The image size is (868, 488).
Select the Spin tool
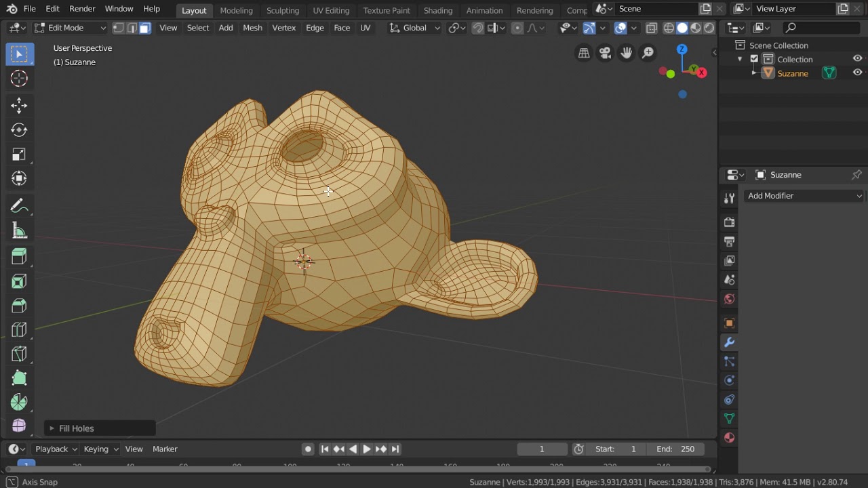pyautogui.click(x=19, y=402)
